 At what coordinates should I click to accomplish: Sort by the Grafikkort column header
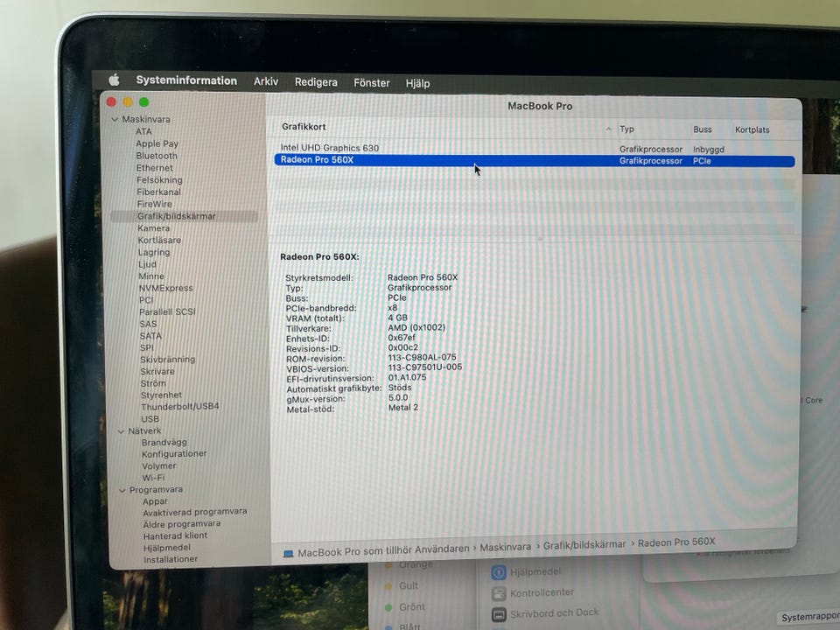(x=304, y=127)
